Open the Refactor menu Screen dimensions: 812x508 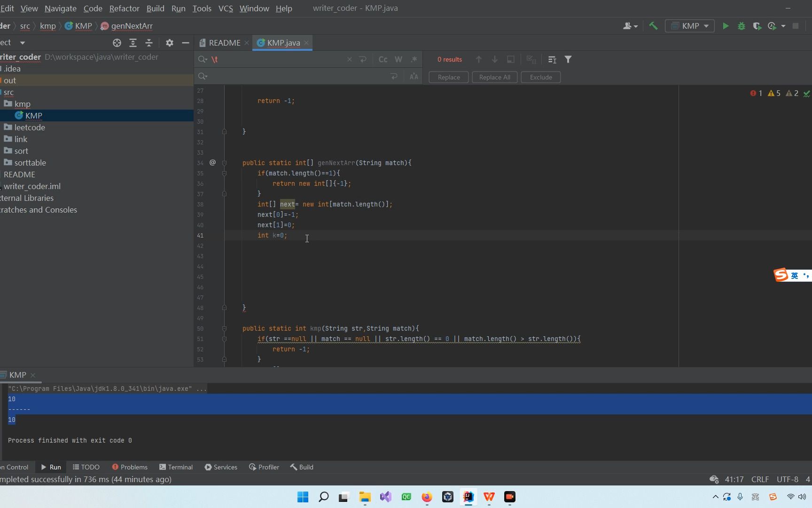click(x=124, y=8)
